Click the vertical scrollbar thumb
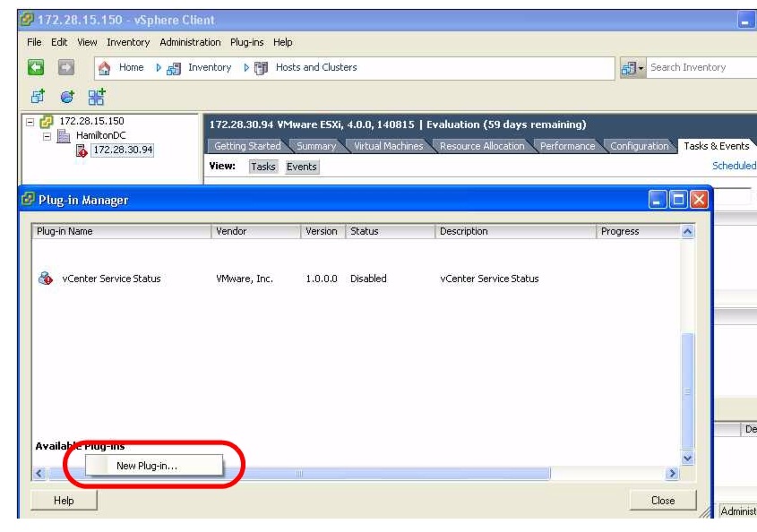Screen dimensions: 757x532 pos(687,391)
